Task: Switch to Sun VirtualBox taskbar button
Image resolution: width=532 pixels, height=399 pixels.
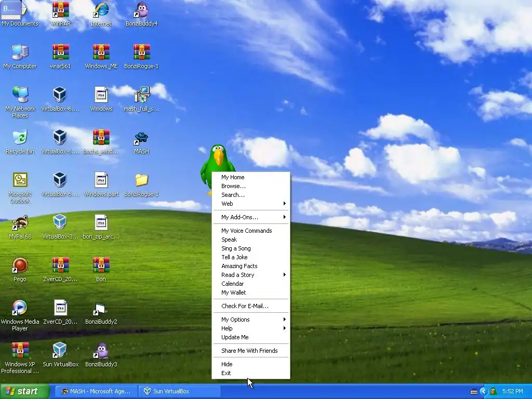Action: click(x=180, y=392)
